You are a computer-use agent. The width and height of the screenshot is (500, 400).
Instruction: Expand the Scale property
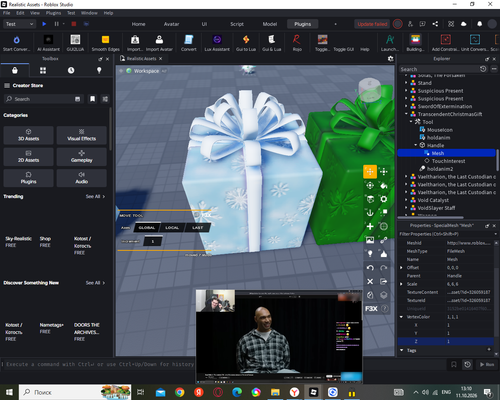(x=401, y=284)
